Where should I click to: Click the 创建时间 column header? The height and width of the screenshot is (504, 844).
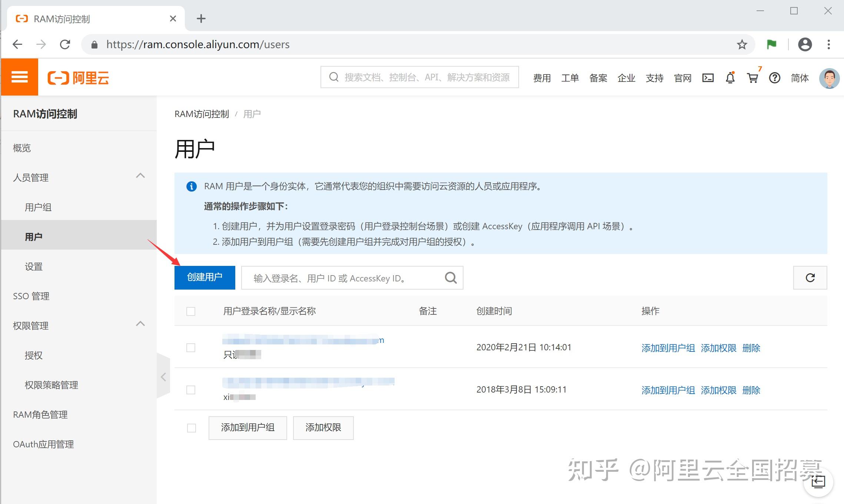pos(494,311)
